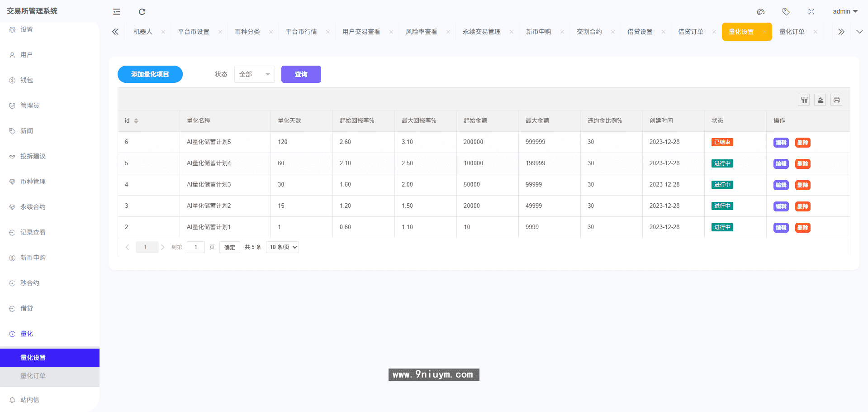Click the print table icon
Image resolution: width=868 pixels, height=412 pixels.
coord(837,100)
